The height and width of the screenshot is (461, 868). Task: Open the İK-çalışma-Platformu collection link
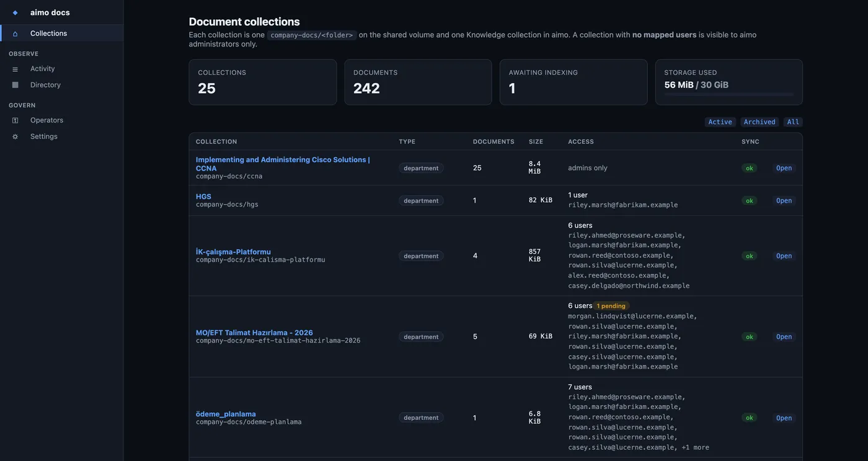point(233,252)
